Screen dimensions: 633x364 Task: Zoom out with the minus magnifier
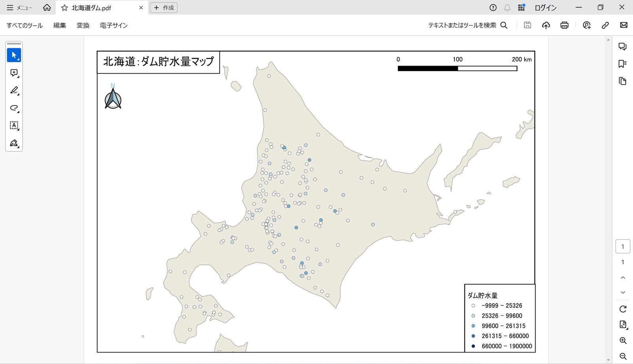tap(623, 356)
